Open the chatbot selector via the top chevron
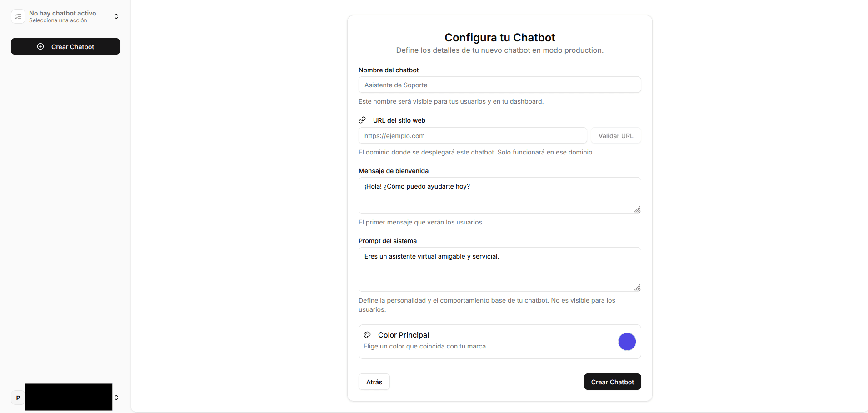 (116, 16)
